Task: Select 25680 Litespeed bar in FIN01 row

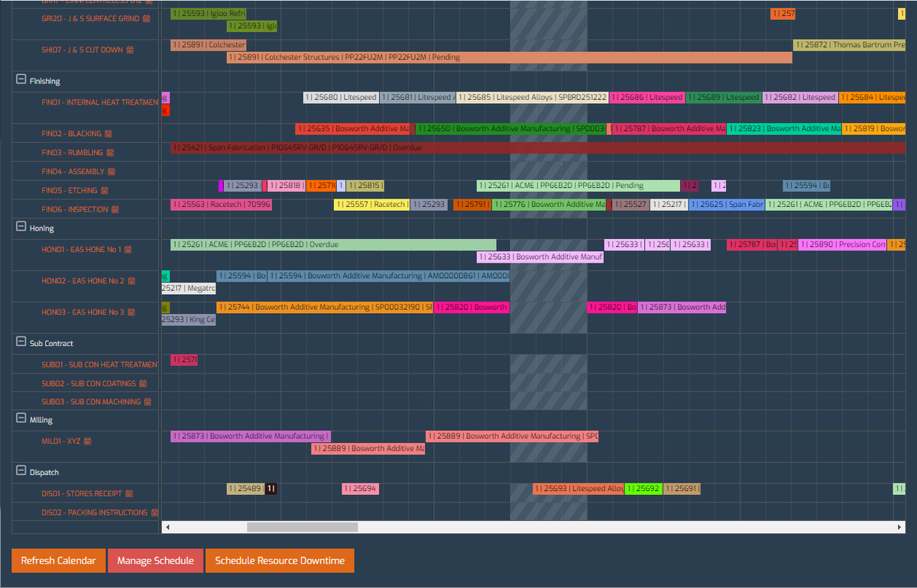Action: click(341, 98)
